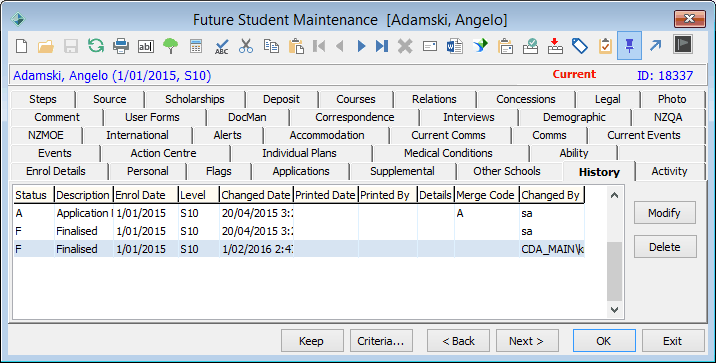716x363 pixels.
Task: Click the new blank record icon
Action: pyautogui.click(x=21, y=46)
